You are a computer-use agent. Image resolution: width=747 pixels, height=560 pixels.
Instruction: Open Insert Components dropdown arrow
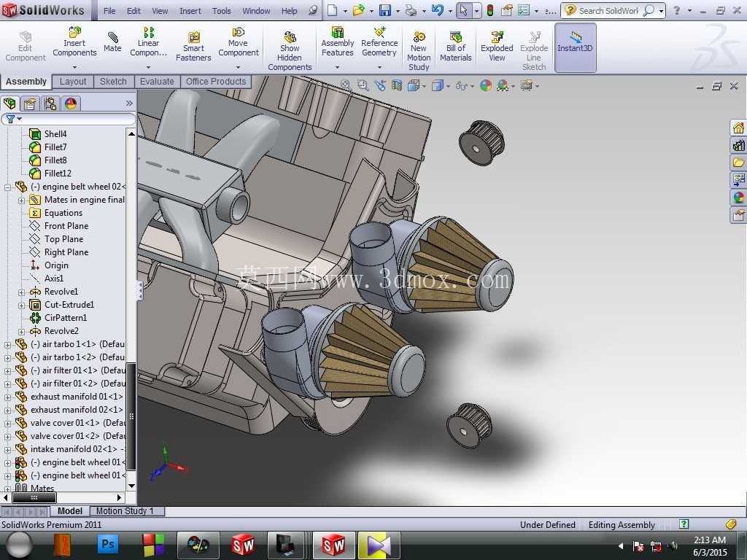click(75, 67)
